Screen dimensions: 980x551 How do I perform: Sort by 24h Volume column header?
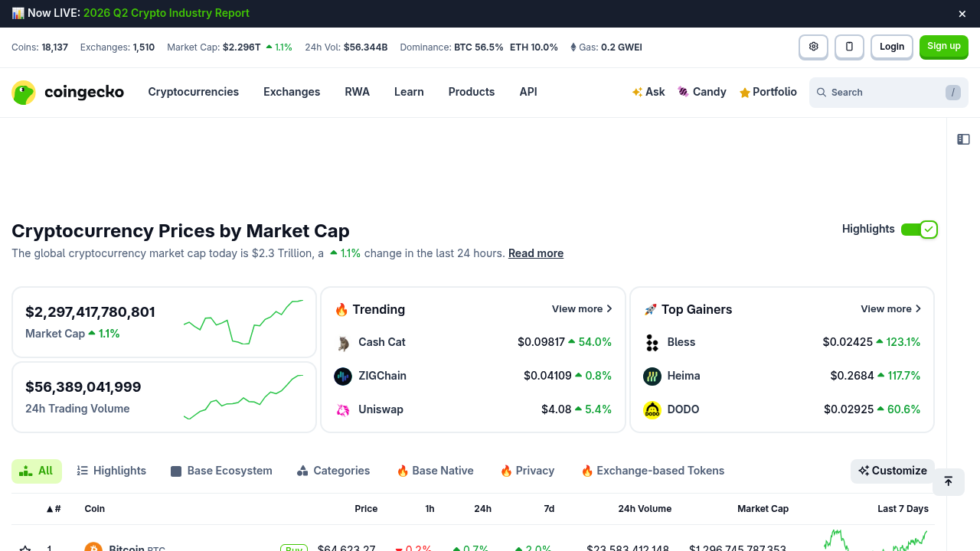point(645,509)
